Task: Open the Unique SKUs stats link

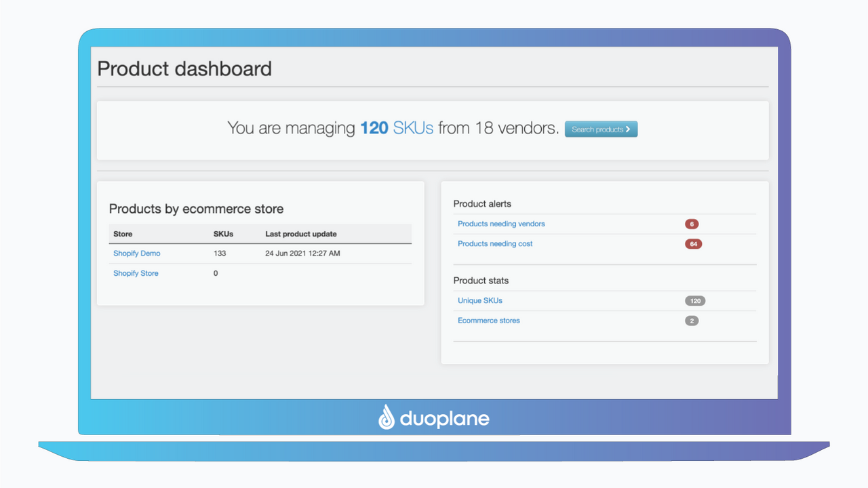Action: (x=480, y=300)
